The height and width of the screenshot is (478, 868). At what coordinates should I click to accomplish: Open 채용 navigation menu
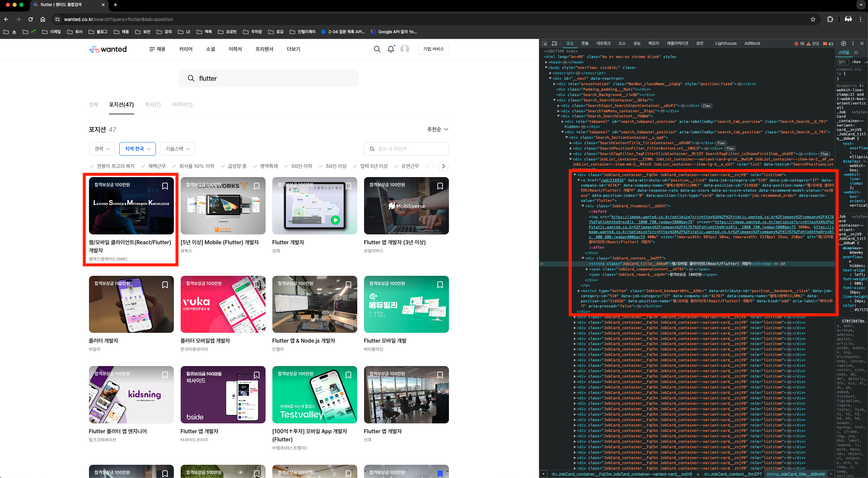point(157,49)
